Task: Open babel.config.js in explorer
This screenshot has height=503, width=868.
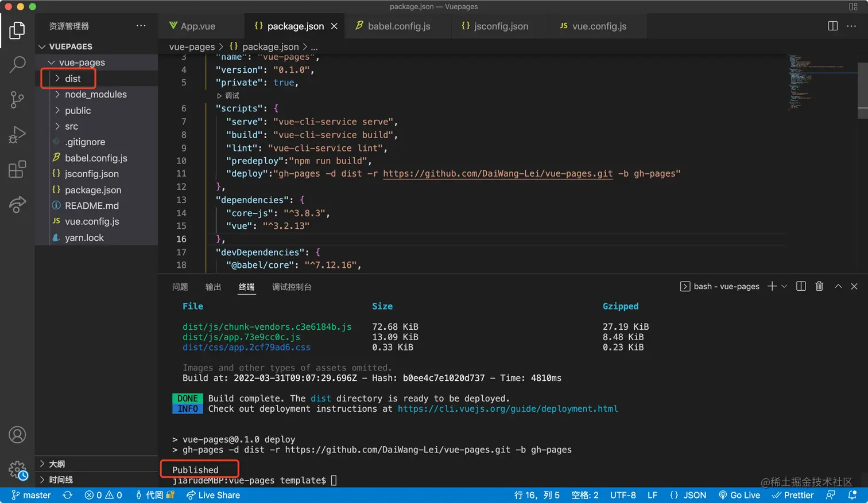Action: (x=96, y=158)
